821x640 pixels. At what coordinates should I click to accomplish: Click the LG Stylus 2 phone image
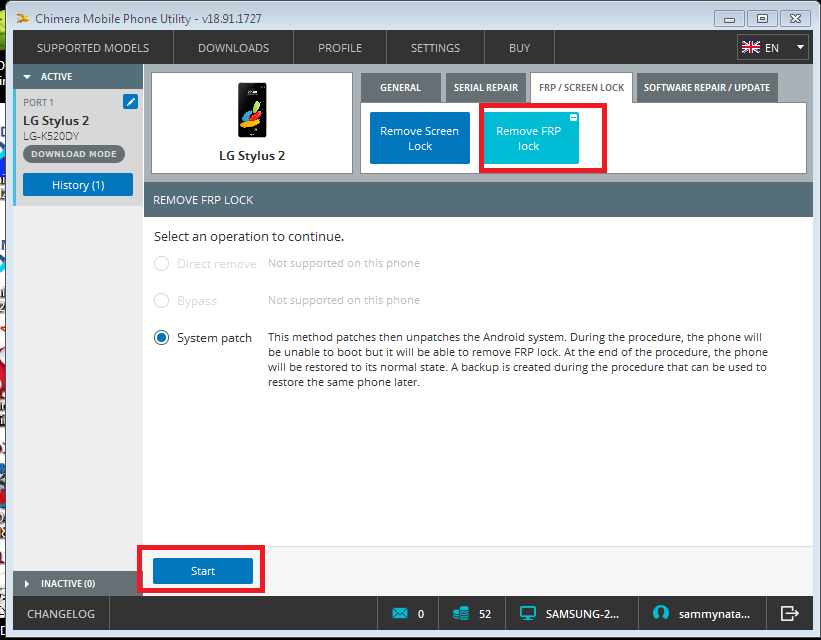tap(252, 110)
